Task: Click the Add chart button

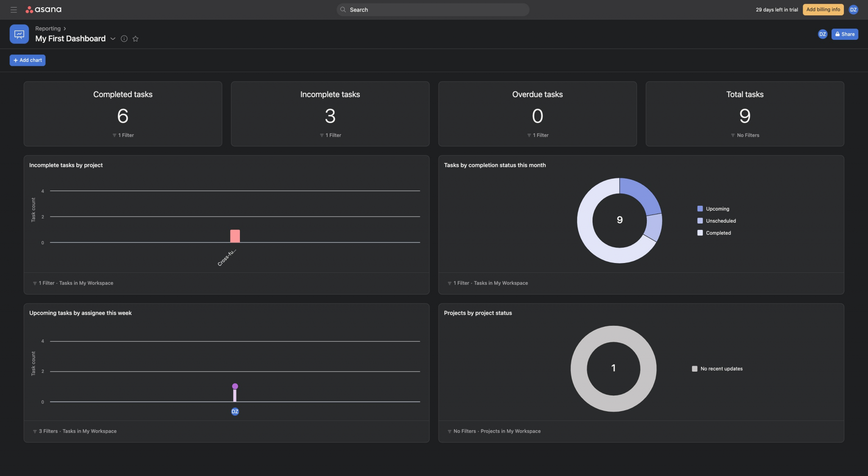Action: (27, 60)
